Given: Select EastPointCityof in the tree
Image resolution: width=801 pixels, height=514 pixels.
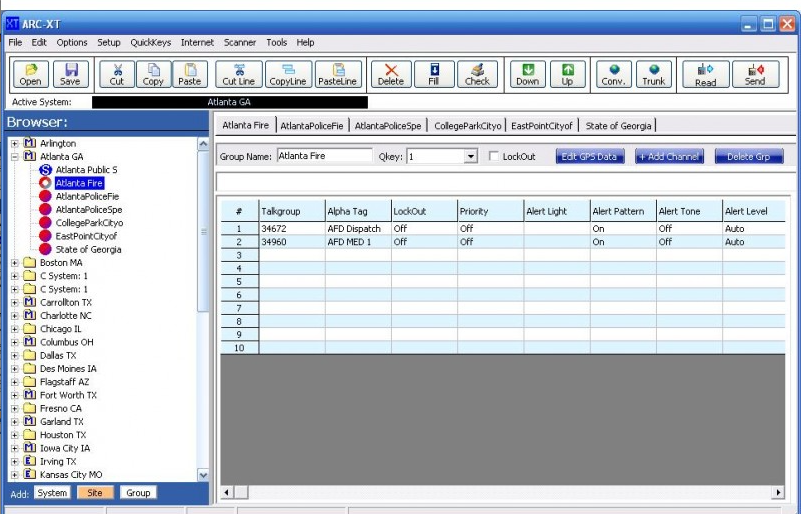Looking at the screenshot, I should pos(86,236).
